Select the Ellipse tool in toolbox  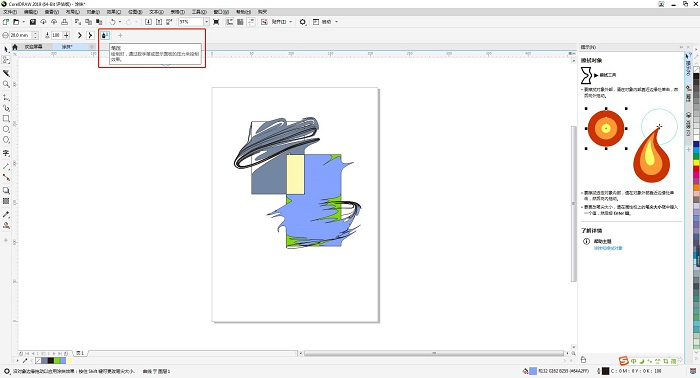(6, 129)
